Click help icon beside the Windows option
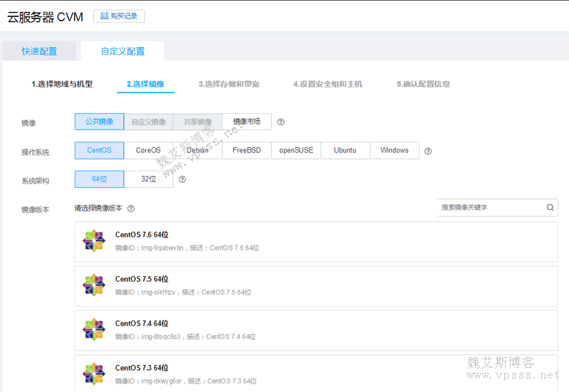Screen dimensions: 569x392 click(x=428, y=151)
